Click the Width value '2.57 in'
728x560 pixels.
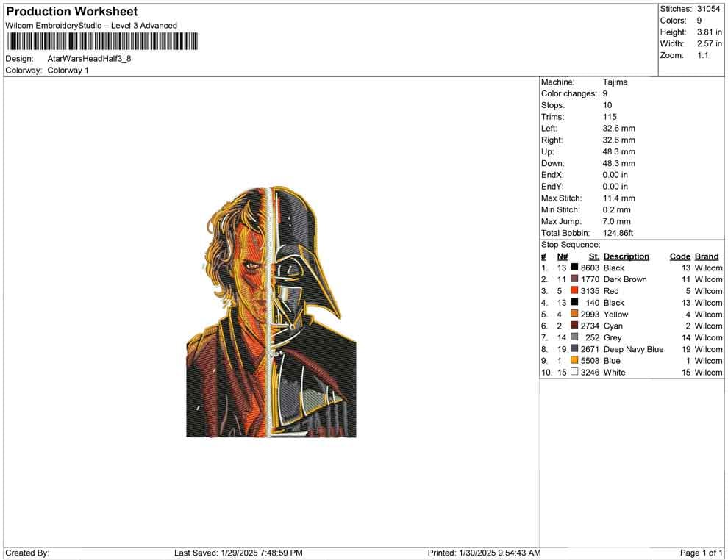[710, 43]
